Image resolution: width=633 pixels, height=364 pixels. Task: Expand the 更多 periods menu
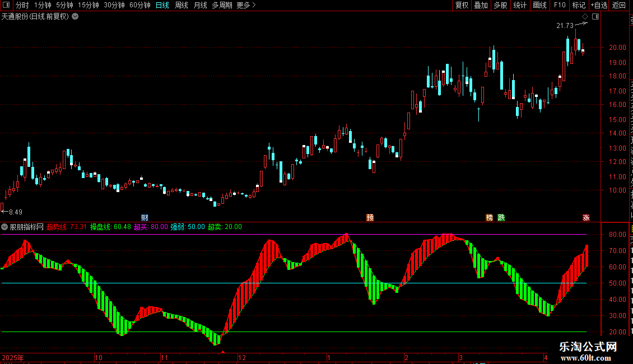246,5
